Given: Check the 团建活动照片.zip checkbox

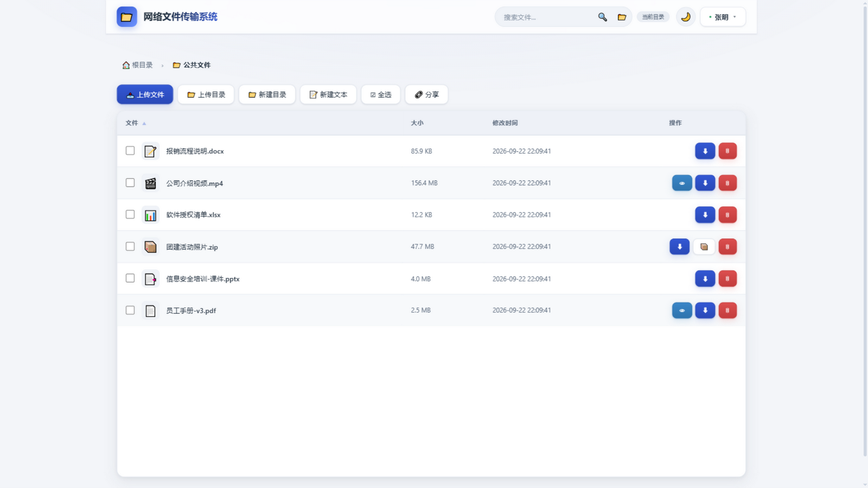Looking at the screenshot, I should [x=130, y=246].
